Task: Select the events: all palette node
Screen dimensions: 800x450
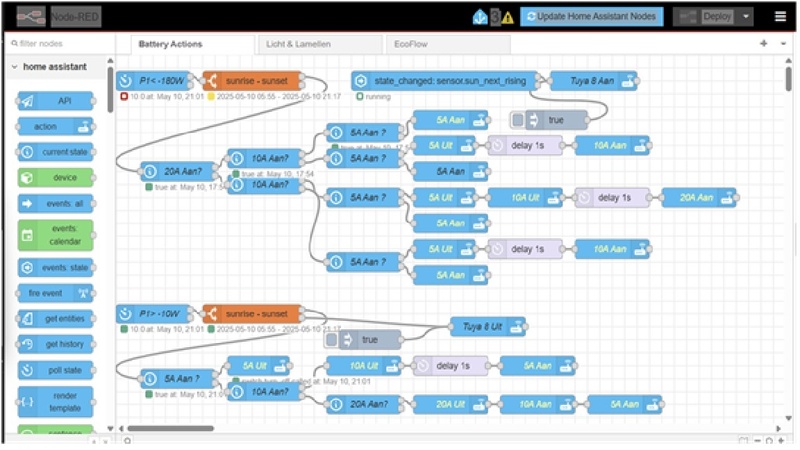Action: tap(56, 204)
